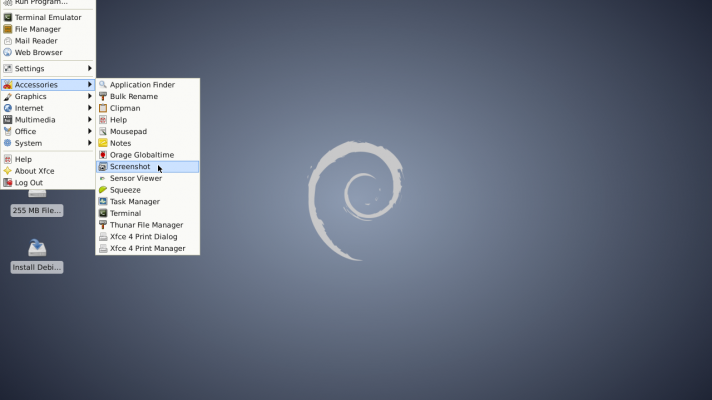Open Clipman from Accessories
This screenshot has height=400, width=712.
(x=148, y=109)
